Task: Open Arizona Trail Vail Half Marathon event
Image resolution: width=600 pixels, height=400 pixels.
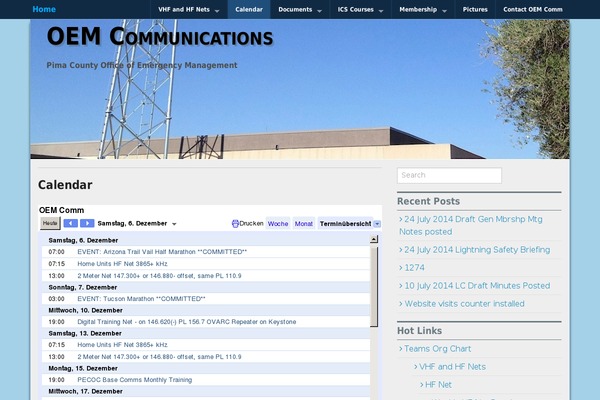Action: (x=162, y=252)
